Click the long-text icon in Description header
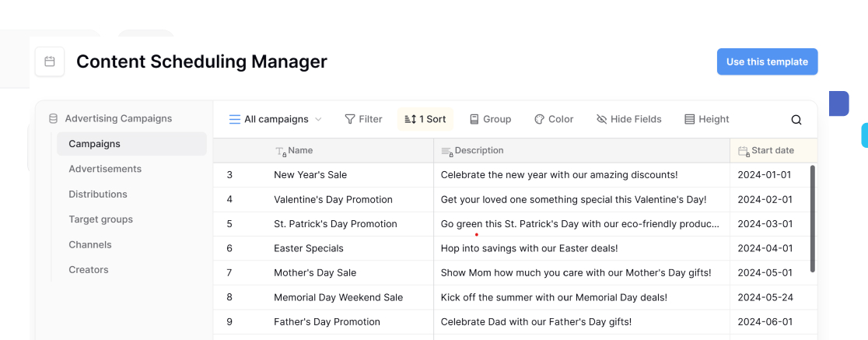 pos(446,151)
